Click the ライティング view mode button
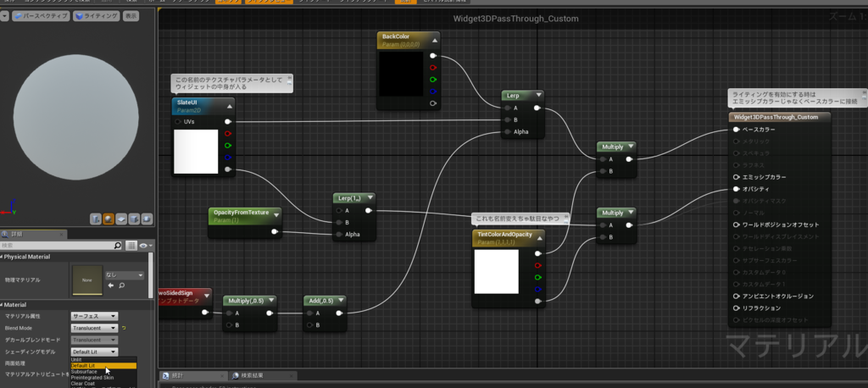 [97, 16]
